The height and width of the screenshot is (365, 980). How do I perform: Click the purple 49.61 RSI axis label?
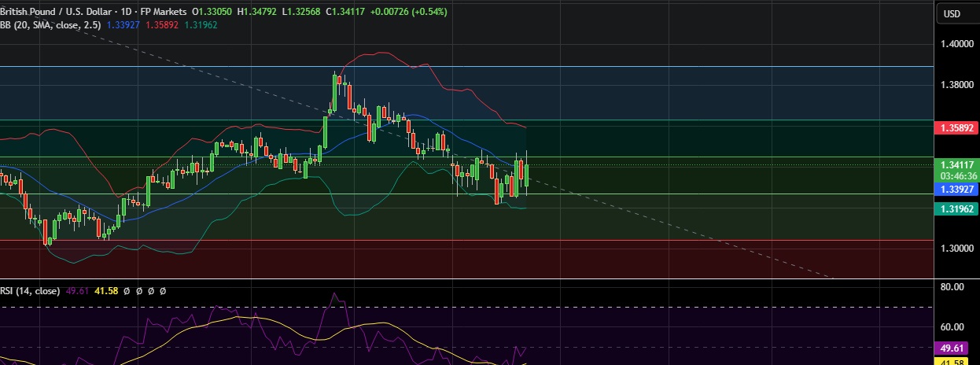coord(956,347)
